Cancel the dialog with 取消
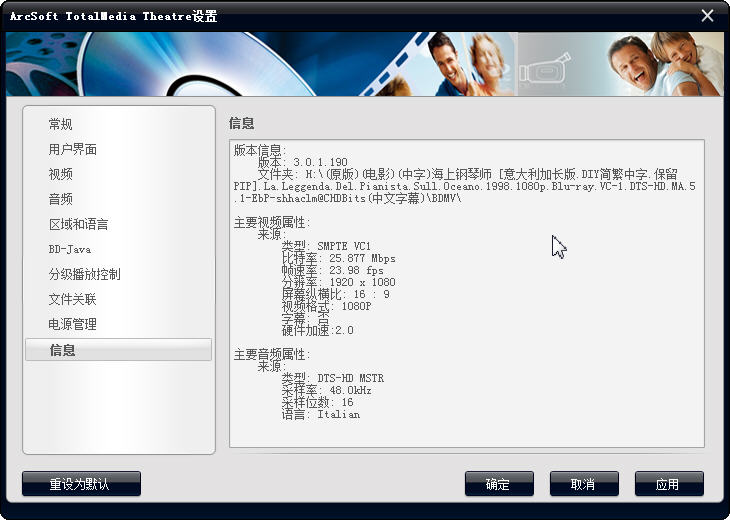The width and height of the screenshot is (730, 520). (584, 484)
